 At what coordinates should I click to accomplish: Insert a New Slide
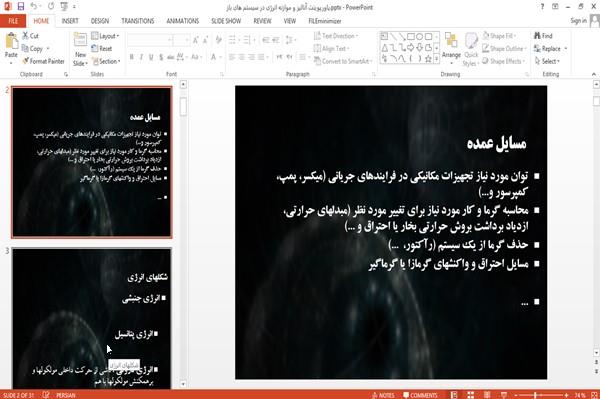pos(80,50)
